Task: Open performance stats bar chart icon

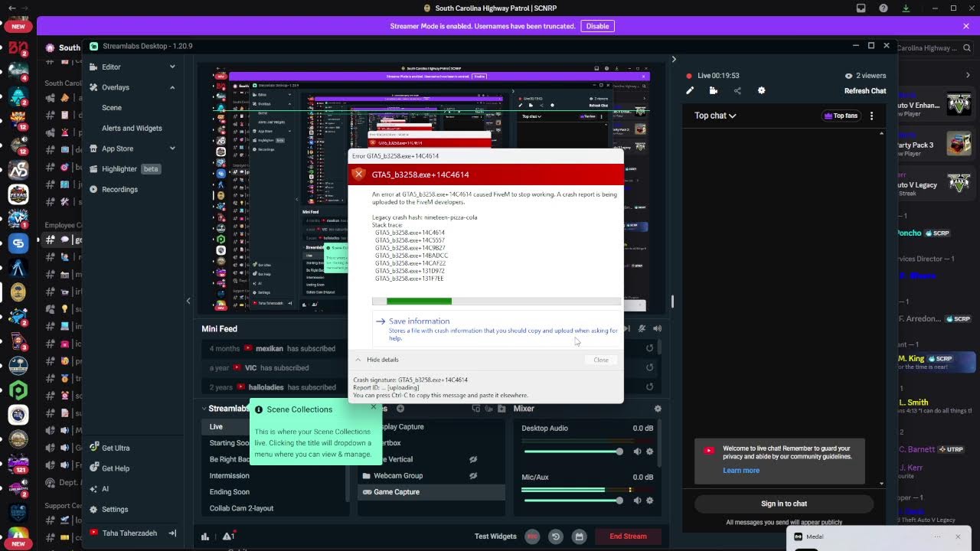Action: 205,536
